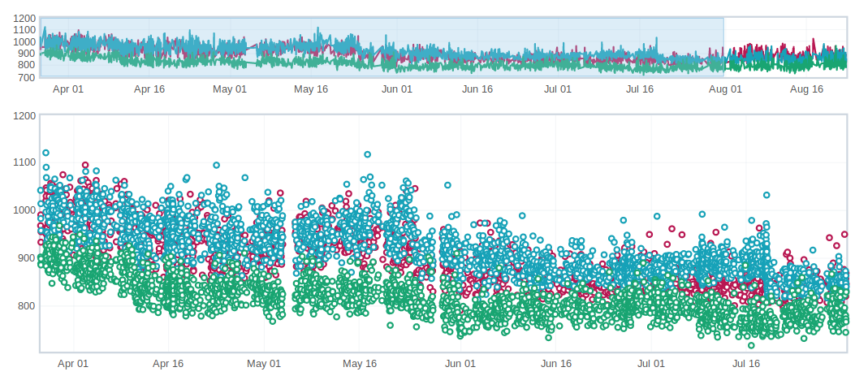Select isolated teal point near 1030 after Jul 16

766,195
